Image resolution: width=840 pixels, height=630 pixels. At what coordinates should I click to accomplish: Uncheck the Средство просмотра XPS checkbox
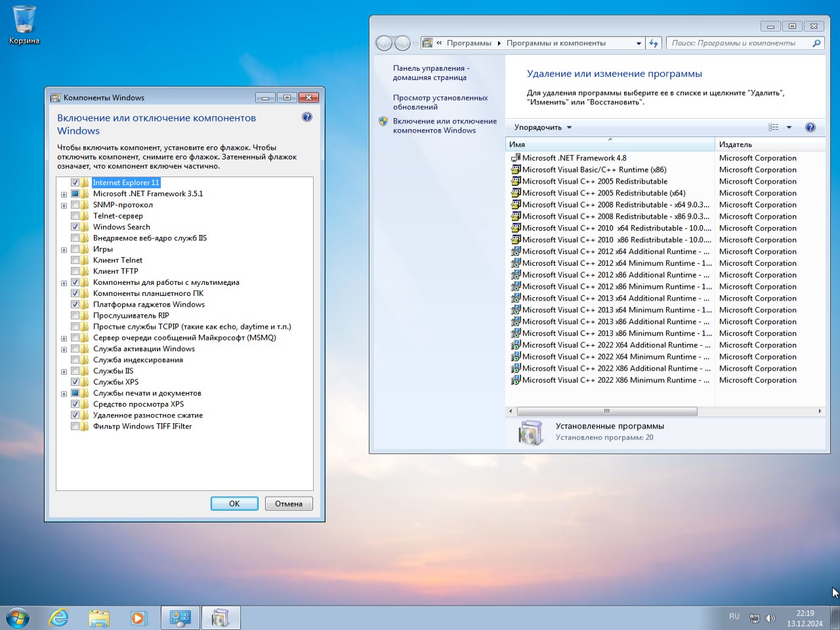[75, 404]
